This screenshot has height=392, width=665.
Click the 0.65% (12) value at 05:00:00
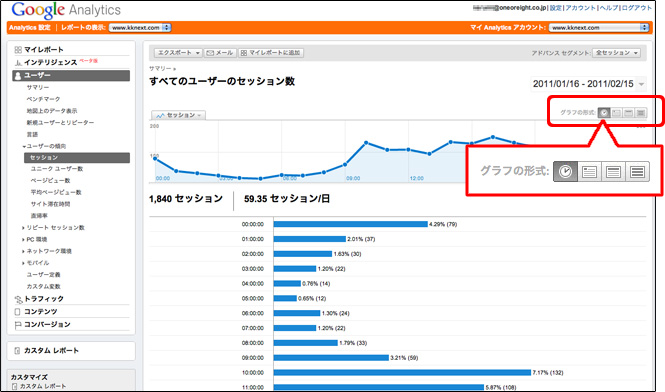[x=312, y=299]
